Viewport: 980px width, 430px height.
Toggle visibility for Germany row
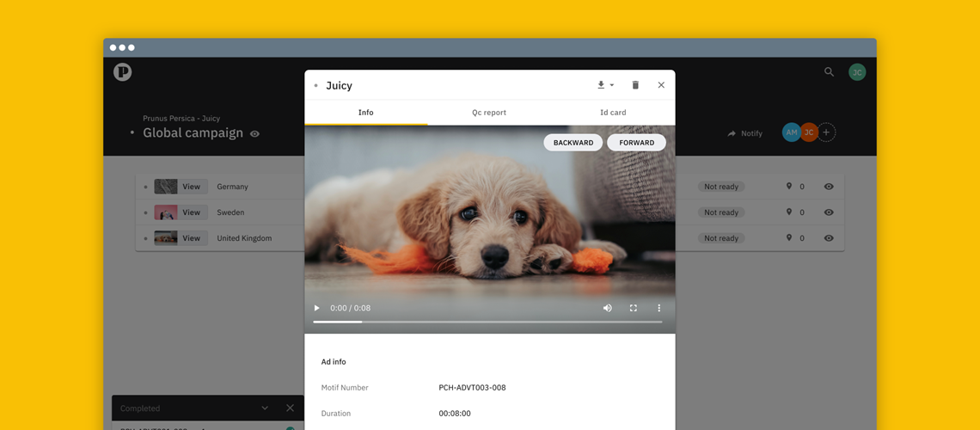829,187
